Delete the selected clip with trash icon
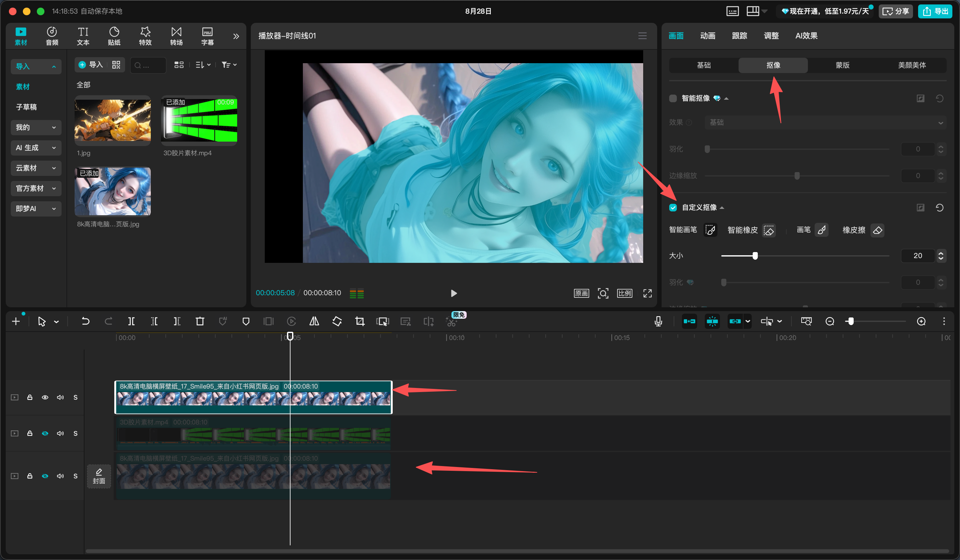Image resolution: width=960 pixels, height=560 pixels. (200, 322)
